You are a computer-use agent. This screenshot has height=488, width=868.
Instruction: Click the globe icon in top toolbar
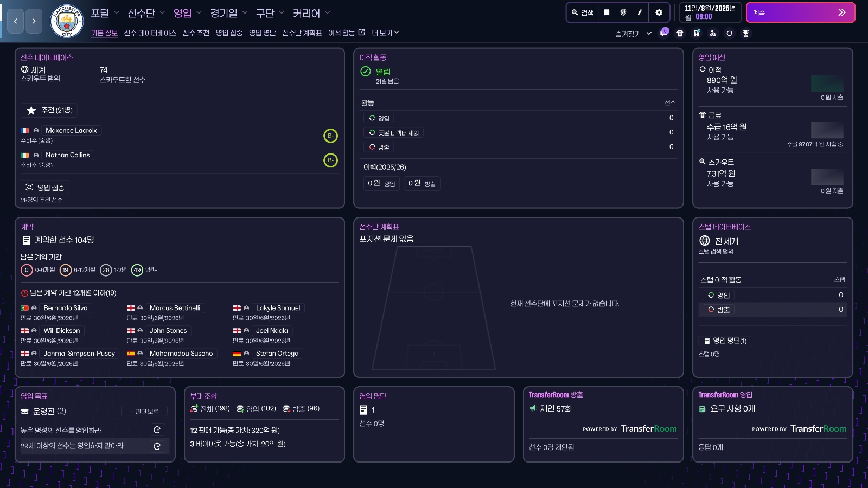click(x=623, y=12)
